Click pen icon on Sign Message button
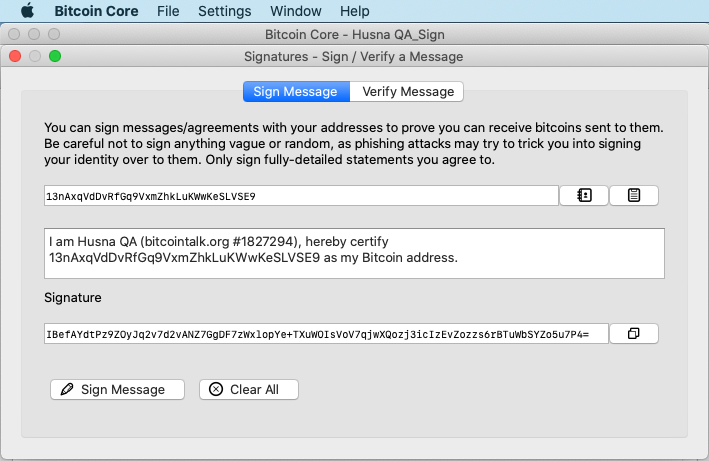 (x=67, y=389)
